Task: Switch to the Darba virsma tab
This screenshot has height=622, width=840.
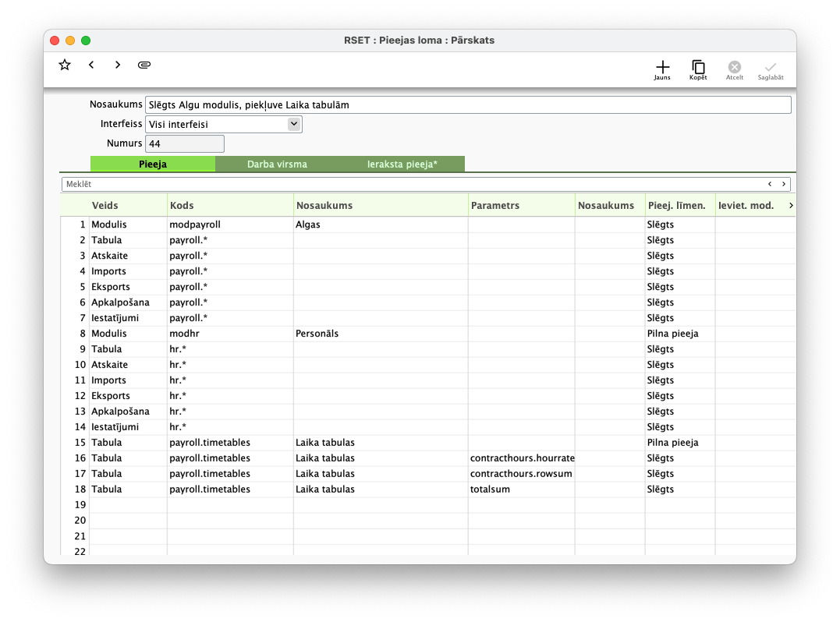Action: tap(277, 164)
